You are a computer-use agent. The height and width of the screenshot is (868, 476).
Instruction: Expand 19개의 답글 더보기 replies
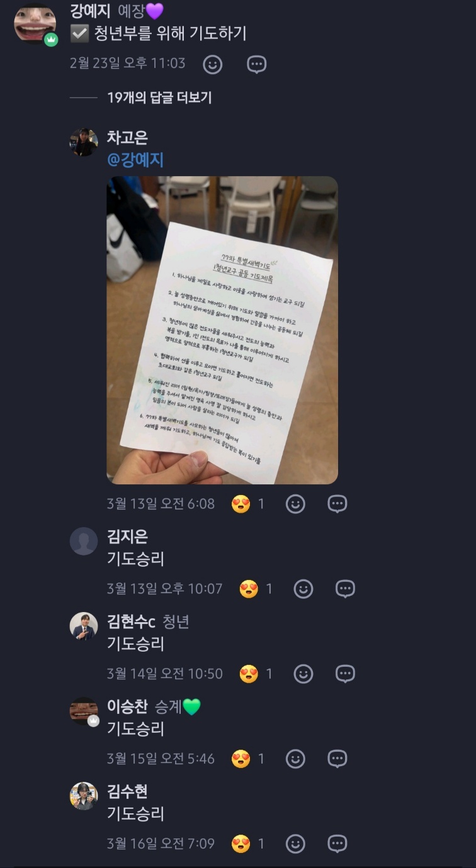coord(159,97)
